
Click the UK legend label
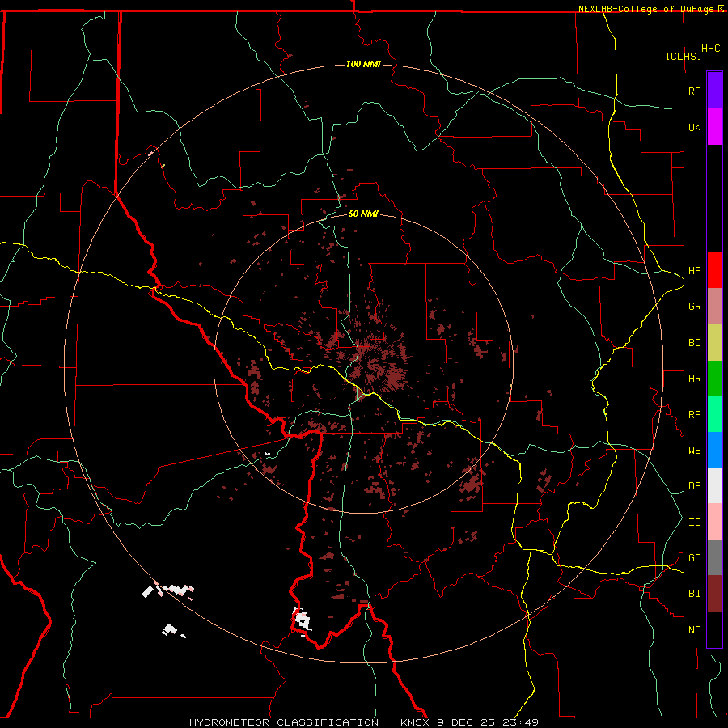[x=694, y=127]
